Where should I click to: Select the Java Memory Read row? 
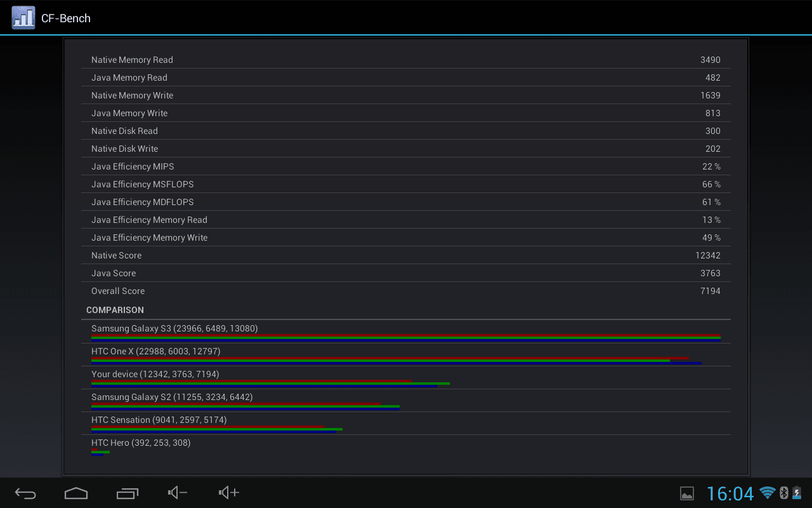tap(406, 77)
